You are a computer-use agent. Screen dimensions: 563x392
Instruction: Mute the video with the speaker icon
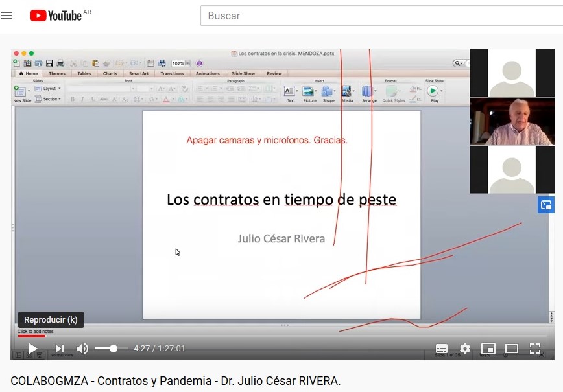pos(82,349)
